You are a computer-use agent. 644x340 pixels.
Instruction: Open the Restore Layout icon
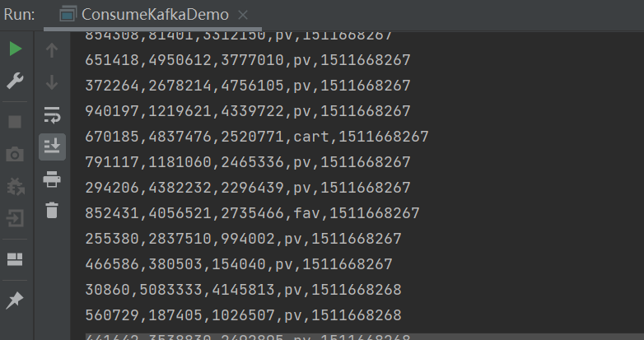[15, 259]
